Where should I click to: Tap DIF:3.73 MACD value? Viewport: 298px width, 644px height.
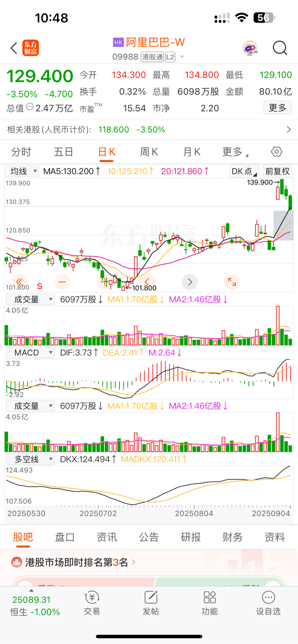80,353
